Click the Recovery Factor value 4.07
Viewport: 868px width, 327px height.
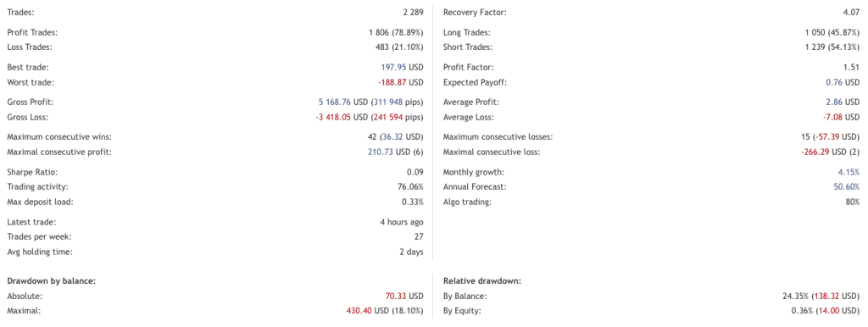852,12
